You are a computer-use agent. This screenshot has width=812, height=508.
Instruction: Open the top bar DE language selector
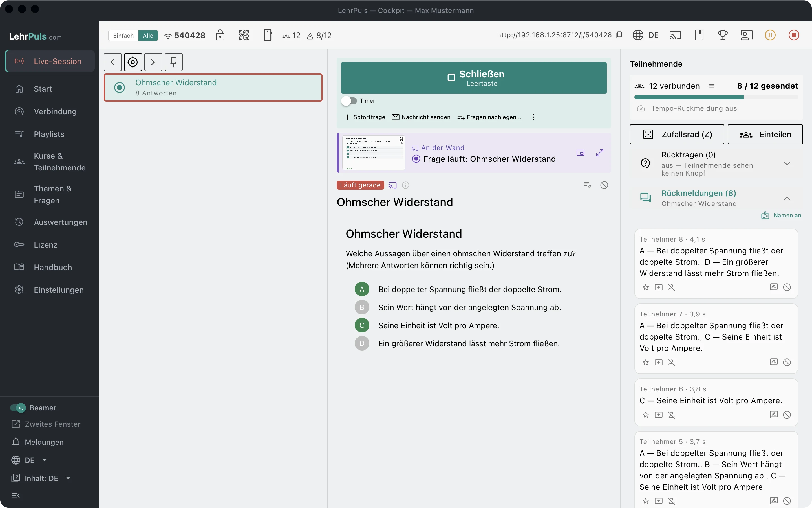coord(646,35)
